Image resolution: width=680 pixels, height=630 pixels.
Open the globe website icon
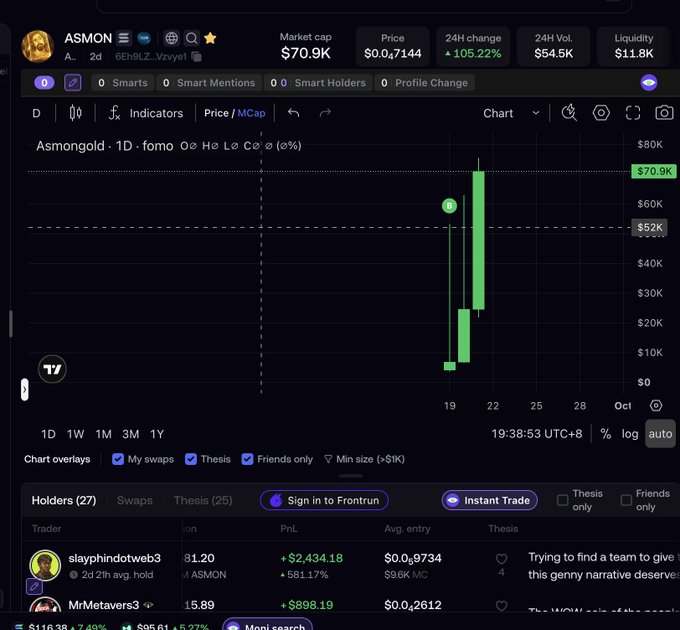click(171, 38)
